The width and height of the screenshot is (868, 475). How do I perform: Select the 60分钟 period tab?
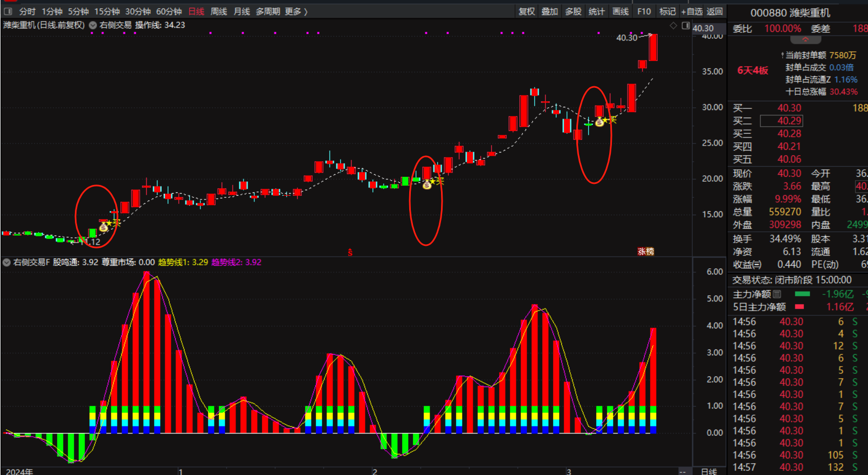click(169, 11)
